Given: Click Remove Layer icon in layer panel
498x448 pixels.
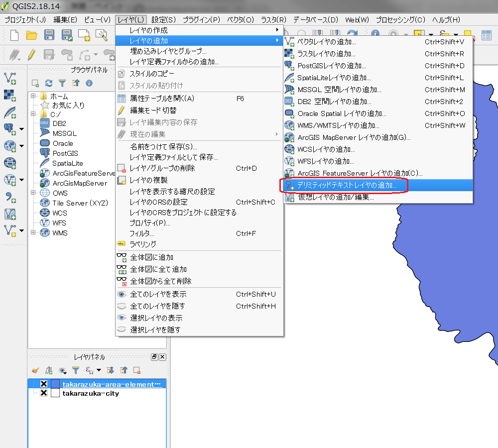Looking at the screenshot, I should coord(137,370).
